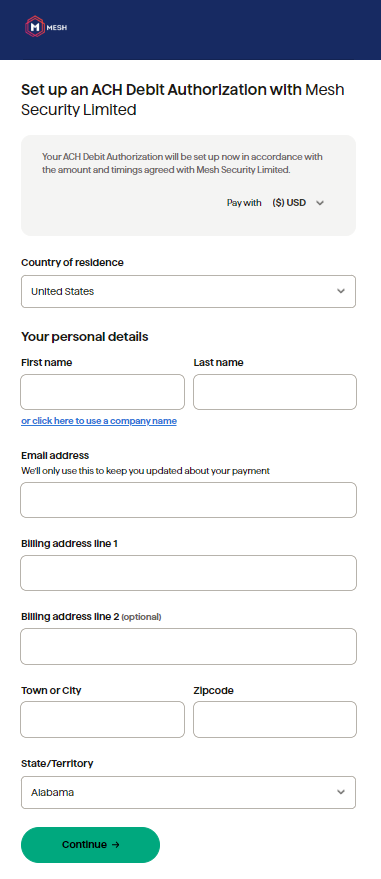Screen dimensions: 381x879
Task: Select the Billing address line 2 field
Action: pos(188,646)
